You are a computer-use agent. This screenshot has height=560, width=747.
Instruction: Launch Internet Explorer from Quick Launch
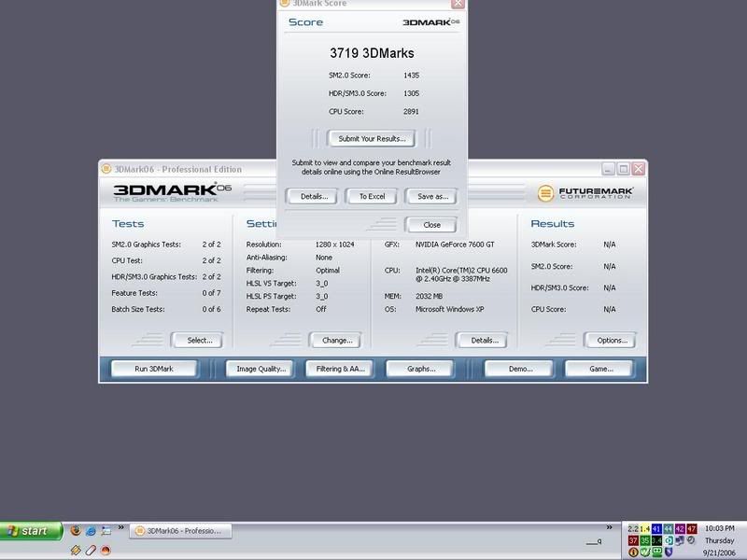point(91,530)
